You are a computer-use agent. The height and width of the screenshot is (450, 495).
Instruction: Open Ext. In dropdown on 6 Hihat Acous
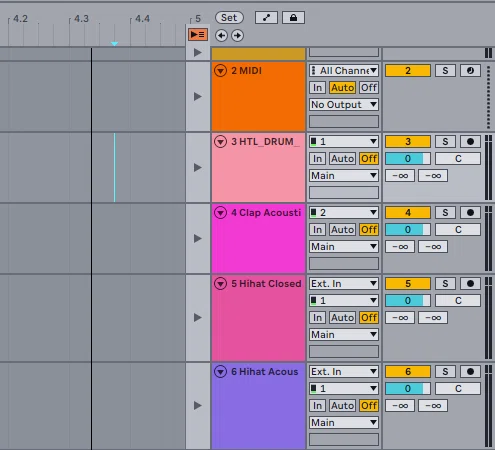pos(344,371)
